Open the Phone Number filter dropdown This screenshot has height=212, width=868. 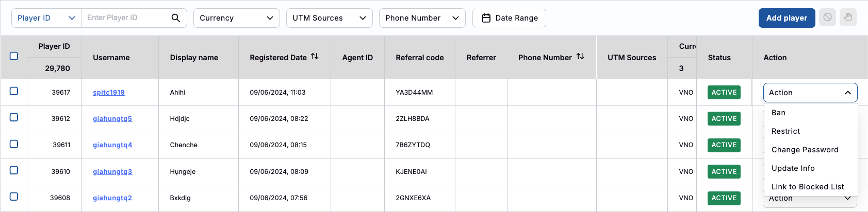422,18
